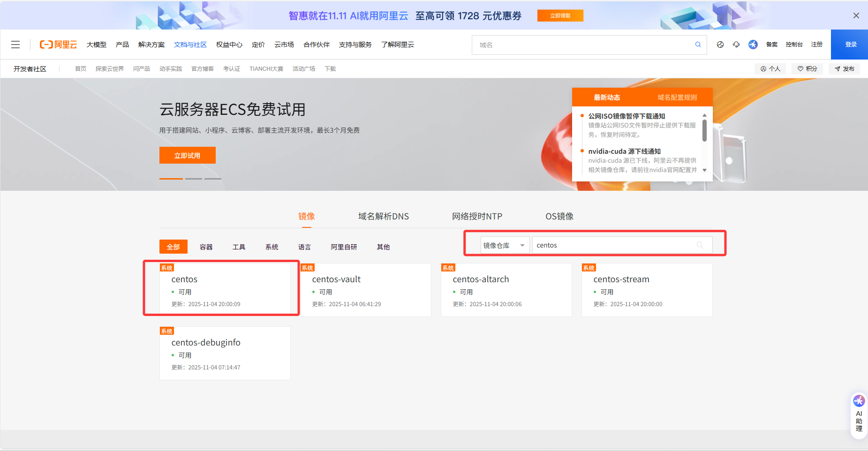Click the 立即领取 coupon button
868x451 pixels.
click(x=560, y=15)
